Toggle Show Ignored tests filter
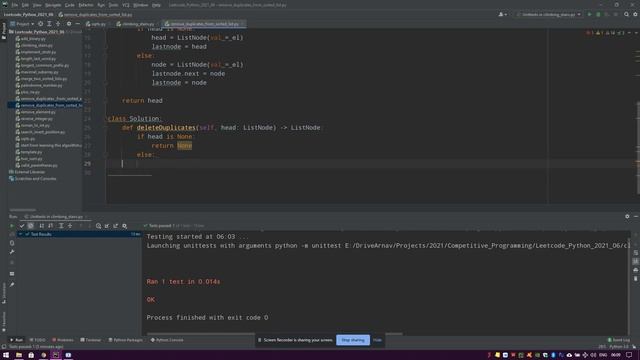 (x=31, y=226)
